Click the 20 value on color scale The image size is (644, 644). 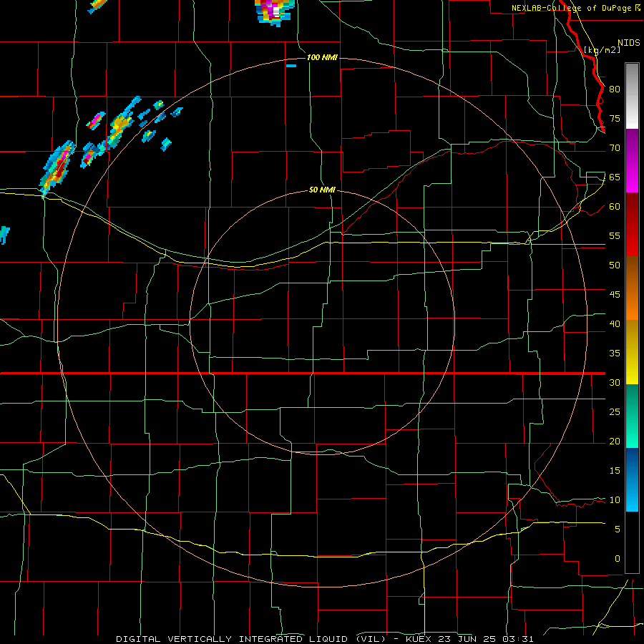(615, 441)
